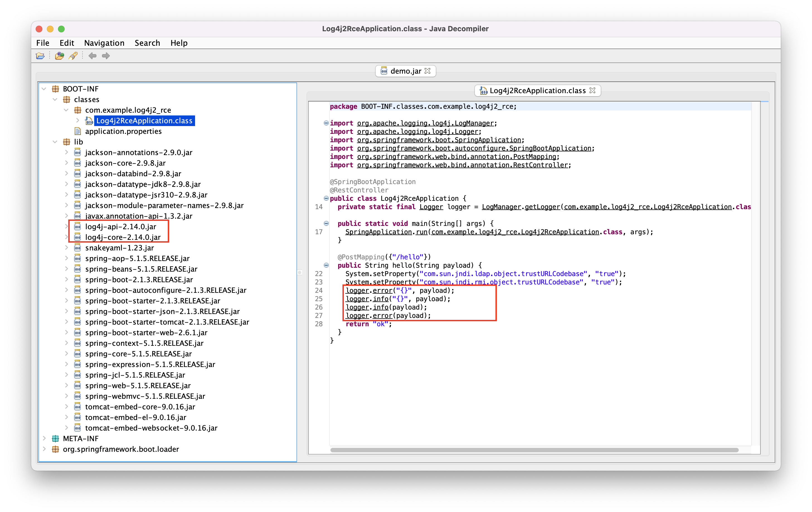This screenshot has width=812, height=512.
Task: Open the Search menu
Action: [147, 43]
